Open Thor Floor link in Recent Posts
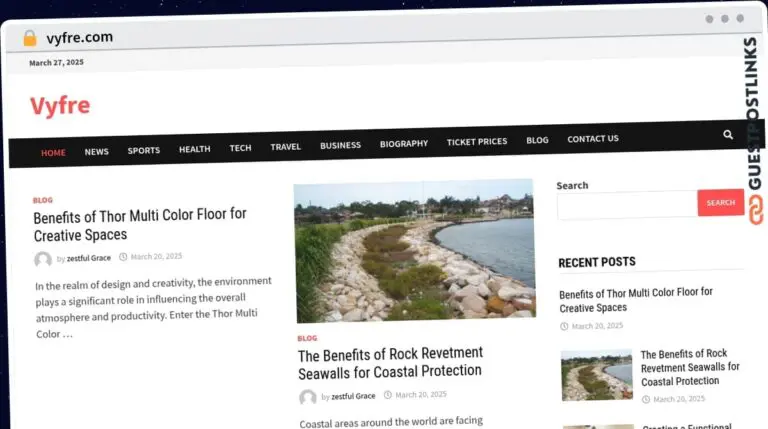This screenshot has height=429, width=768. [635, 300]
